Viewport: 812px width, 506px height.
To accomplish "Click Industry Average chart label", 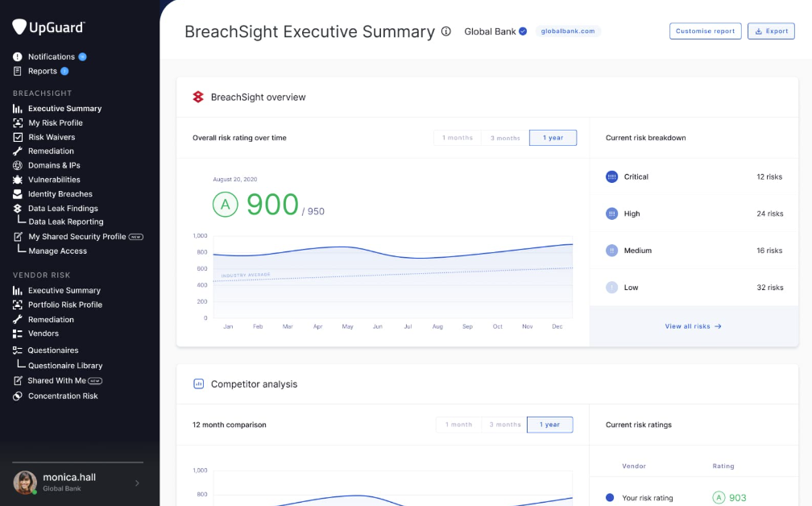I will [x=246, y=275].
